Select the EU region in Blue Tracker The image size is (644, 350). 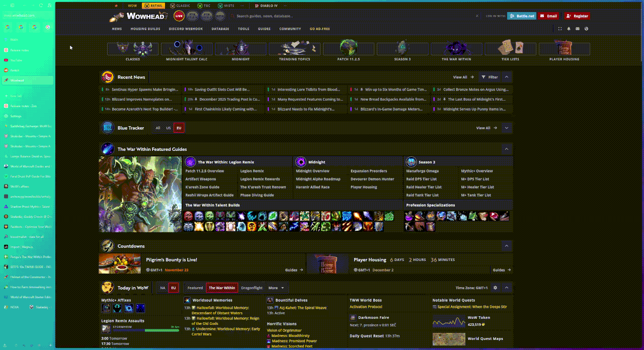pos(179,128)
